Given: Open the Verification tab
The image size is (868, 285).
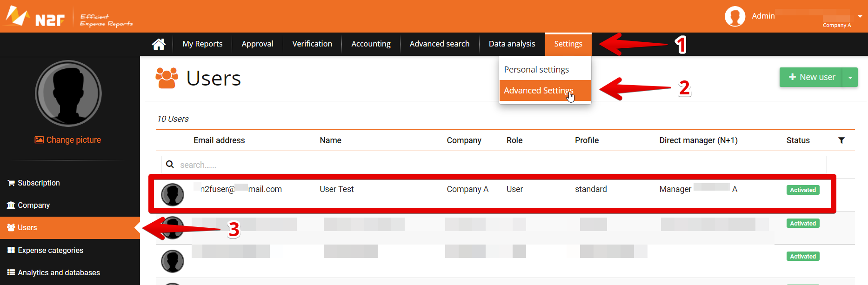Looking at the screenshot, I should point(312,44).
